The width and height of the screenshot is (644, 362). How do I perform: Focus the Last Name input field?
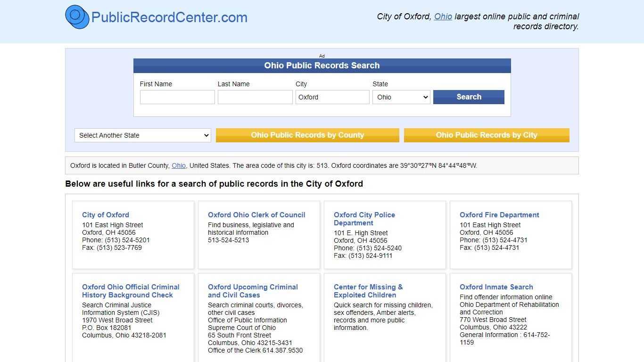(255, 97)
